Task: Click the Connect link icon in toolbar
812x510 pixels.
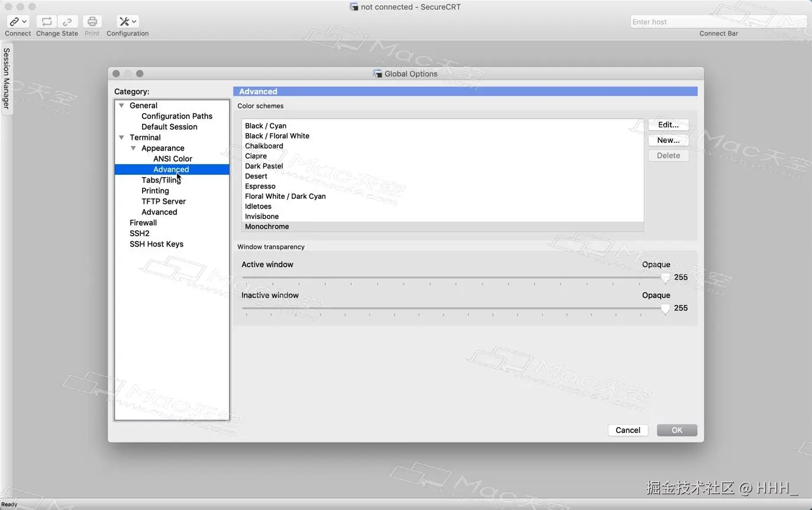Action: (x=14, y=21)
